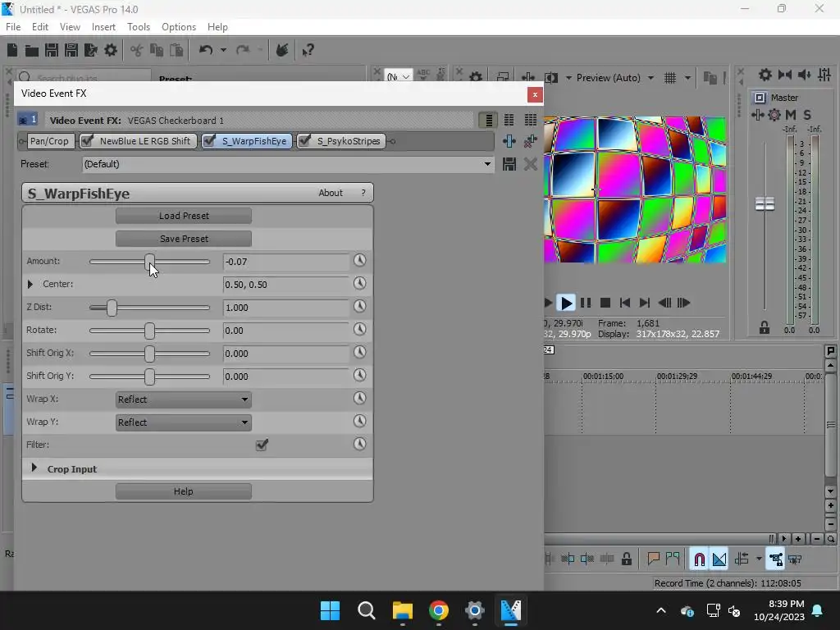Image resolution: width=840 pixels, height=630 pixels.
Task: Go to the start of the project
Action: [624, 303]
